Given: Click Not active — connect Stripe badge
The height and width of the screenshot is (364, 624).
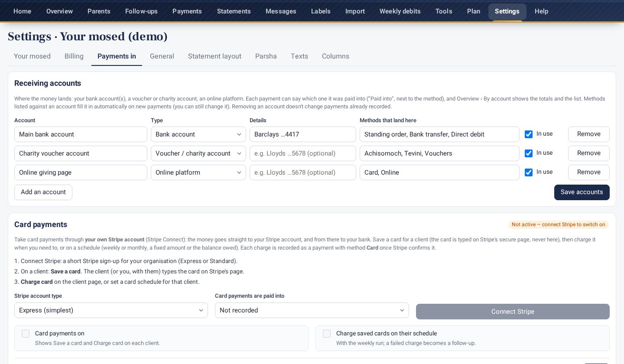Looking at the screenshot, I should point(559,224).
